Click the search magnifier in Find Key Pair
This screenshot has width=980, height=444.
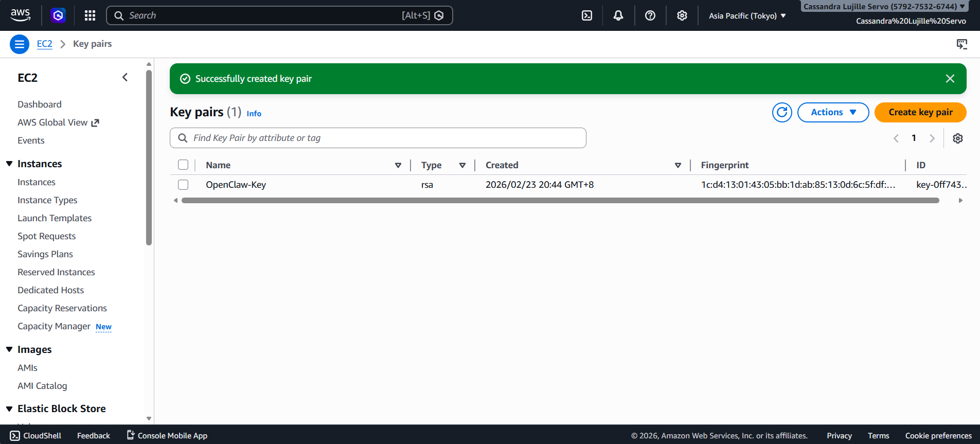pyautogui.click(x=183, y=138)
